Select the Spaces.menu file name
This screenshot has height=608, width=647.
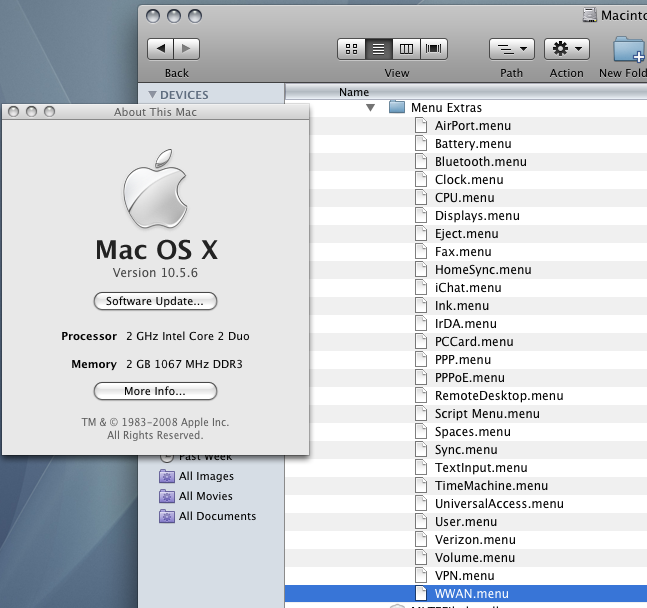472,432
